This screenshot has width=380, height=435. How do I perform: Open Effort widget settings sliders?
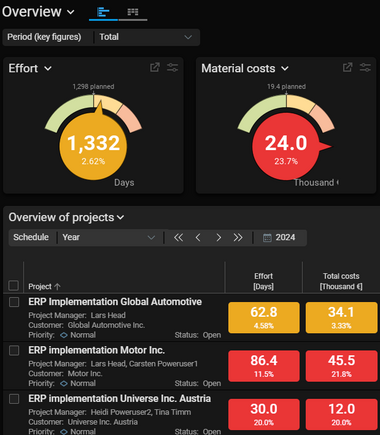pos(172,67)
